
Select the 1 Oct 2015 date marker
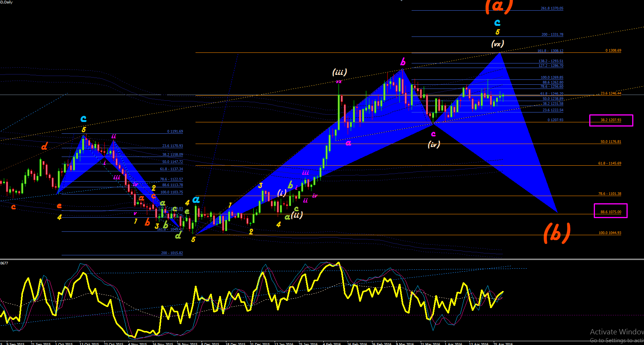[x=64, y=343]
